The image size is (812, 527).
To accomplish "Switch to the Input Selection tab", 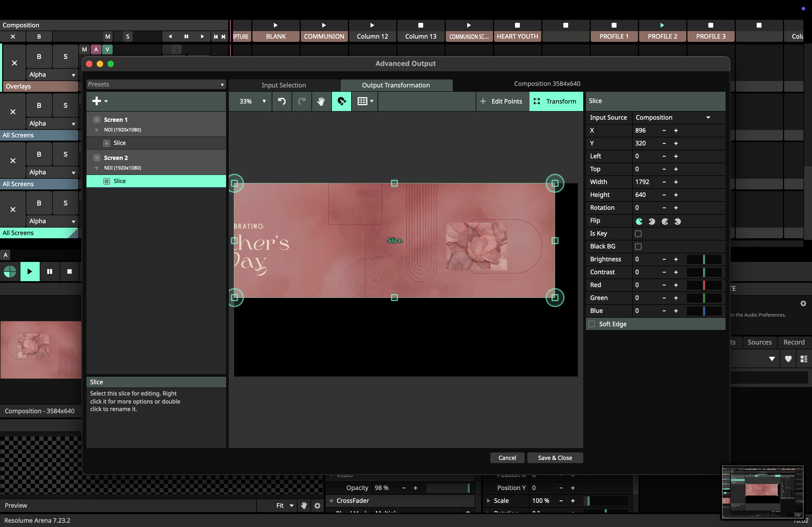I will 284,85.
